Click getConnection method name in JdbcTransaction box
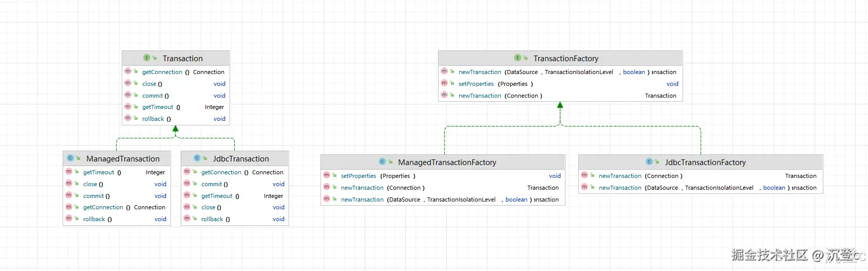Screen dimensions: 868x271 [221, 172]
